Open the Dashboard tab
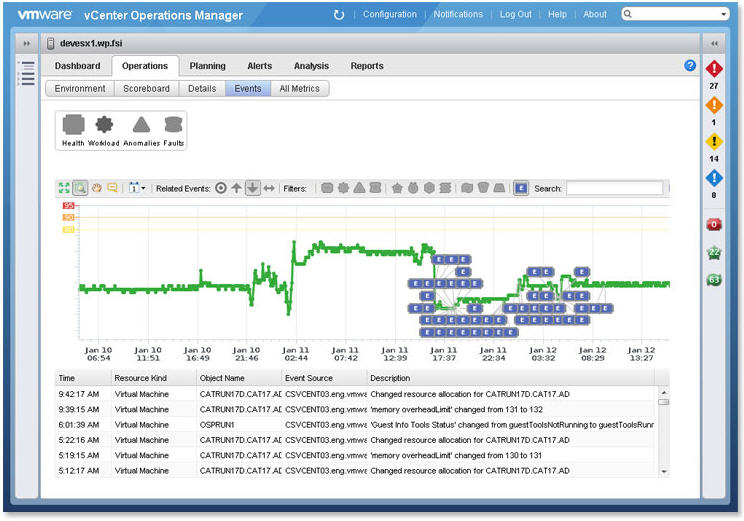 tap(77, 66)
